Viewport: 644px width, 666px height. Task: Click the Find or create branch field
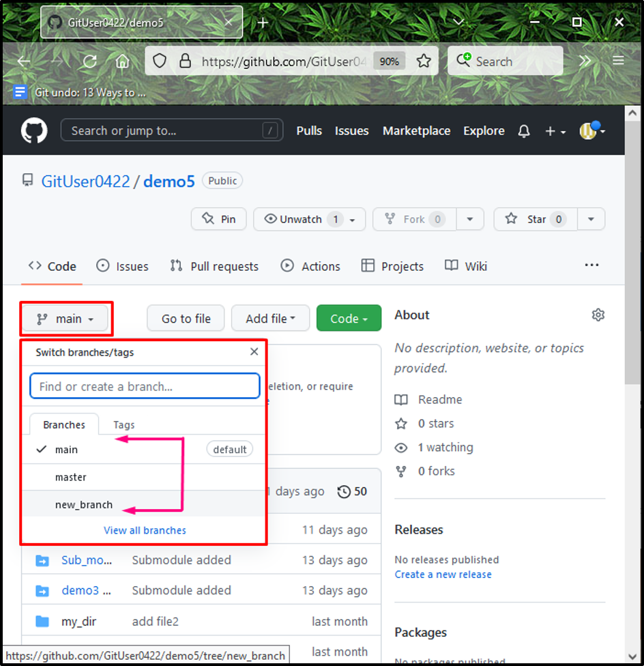(x=144, y=386)
